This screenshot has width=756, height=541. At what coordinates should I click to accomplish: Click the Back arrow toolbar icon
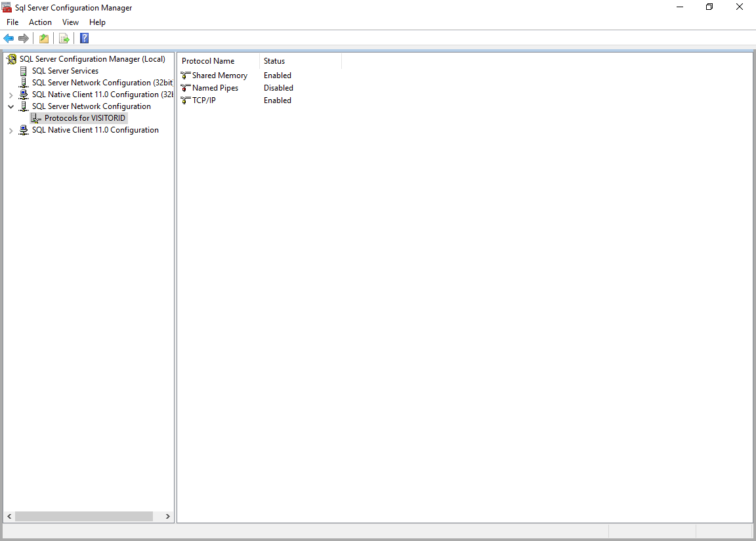(x=9, y=38)
